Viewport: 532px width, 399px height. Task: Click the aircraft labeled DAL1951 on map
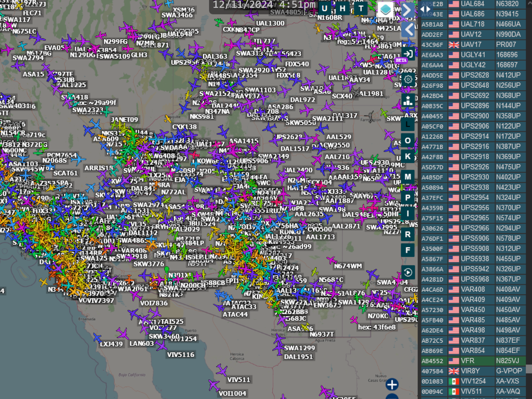[x=278, y=350]
